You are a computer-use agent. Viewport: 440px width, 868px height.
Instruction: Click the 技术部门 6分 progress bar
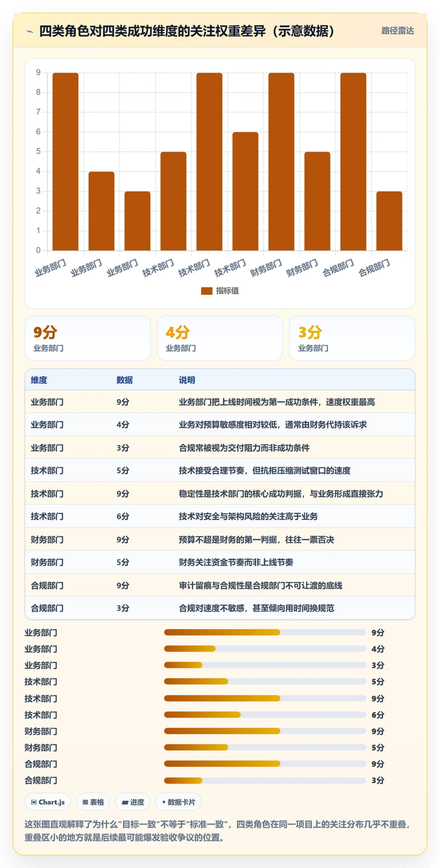[265, 714]
